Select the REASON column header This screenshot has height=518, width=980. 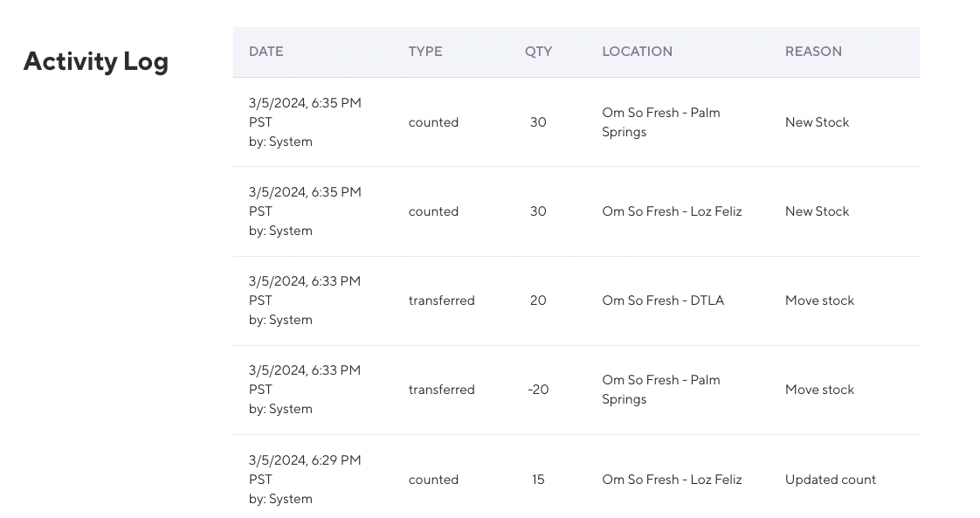pos(813,52)
